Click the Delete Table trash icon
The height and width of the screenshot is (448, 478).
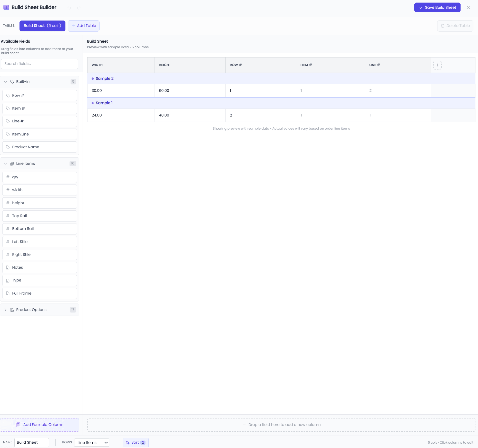click(443, 26)
